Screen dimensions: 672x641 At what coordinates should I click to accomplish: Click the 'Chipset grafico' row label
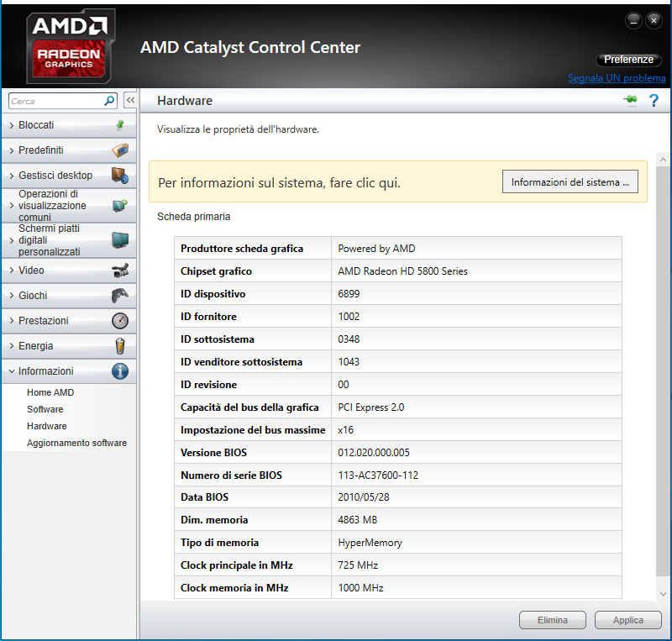click(x=216, y=271)
